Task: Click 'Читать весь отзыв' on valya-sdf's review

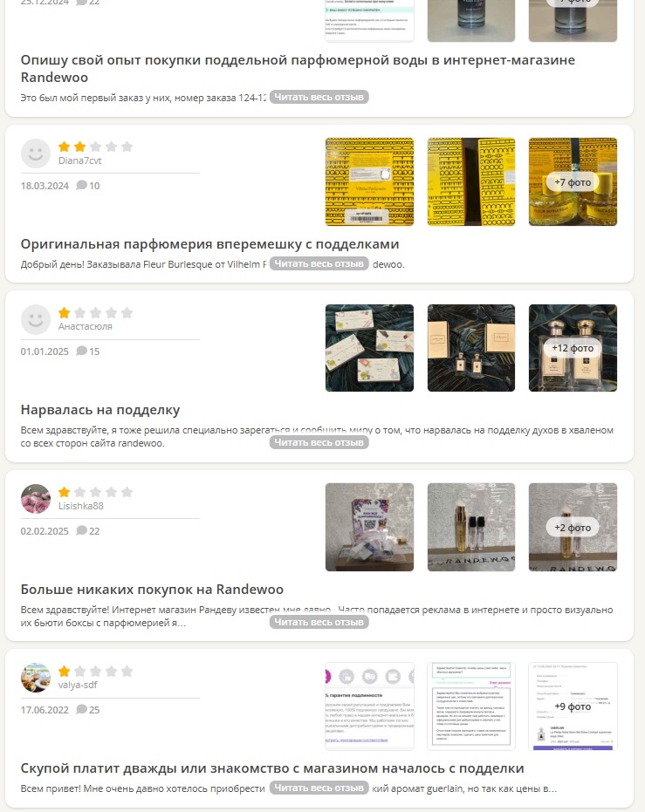Action: 319,788
